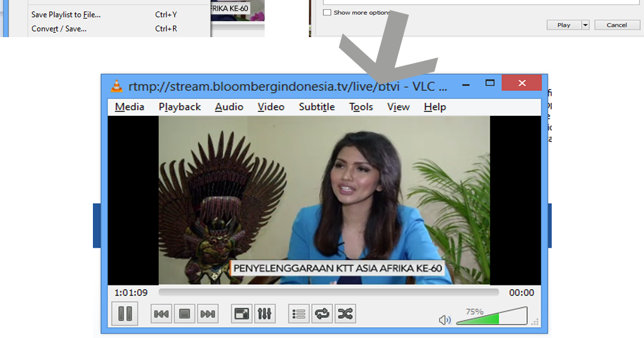
Task: Open the Subtitle menu
Action: (x=317, y=107)
